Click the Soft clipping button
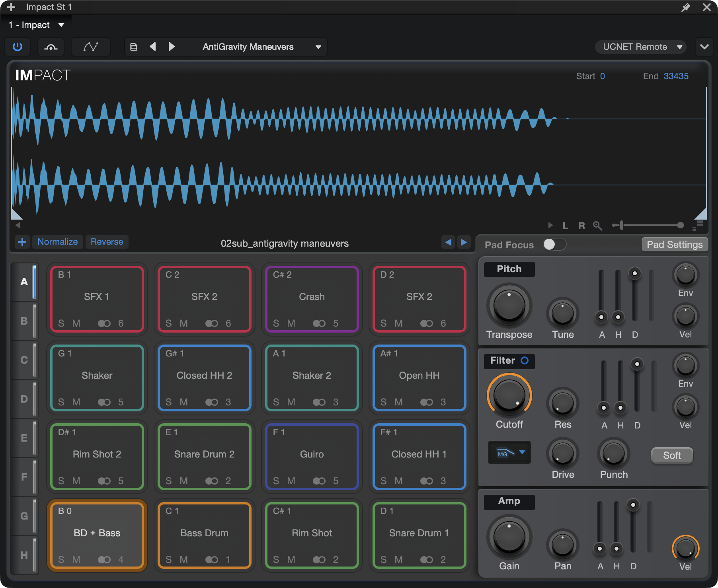 (672, 455)
